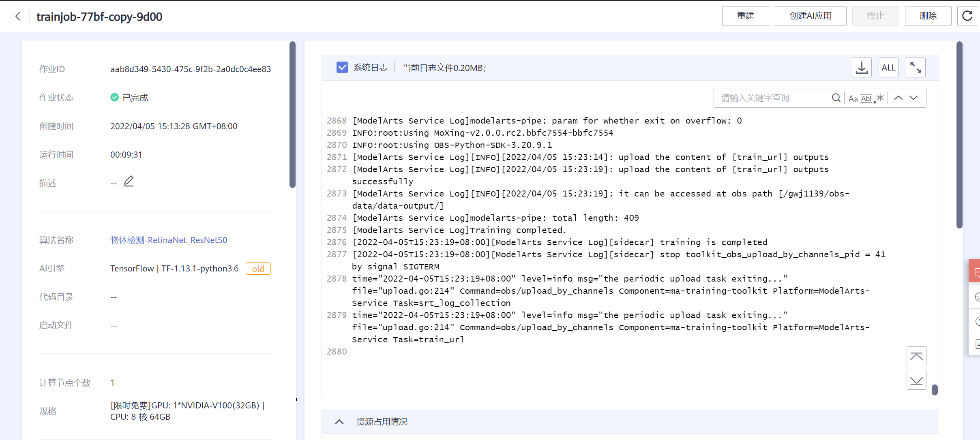Jump to top of log
The height and width of the screenshot is (440, 980).
[916, 357]
